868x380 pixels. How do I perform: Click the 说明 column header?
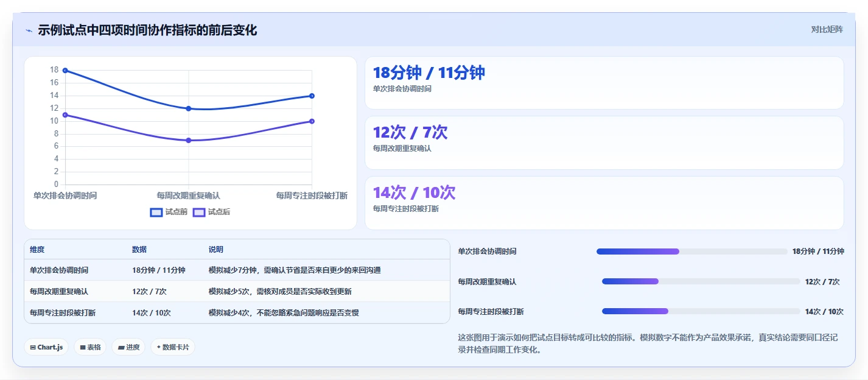coord(216,250)
